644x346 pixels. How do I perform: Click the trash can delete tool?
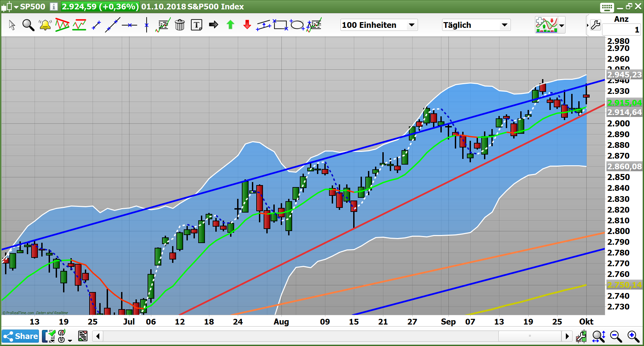[180, 25]
